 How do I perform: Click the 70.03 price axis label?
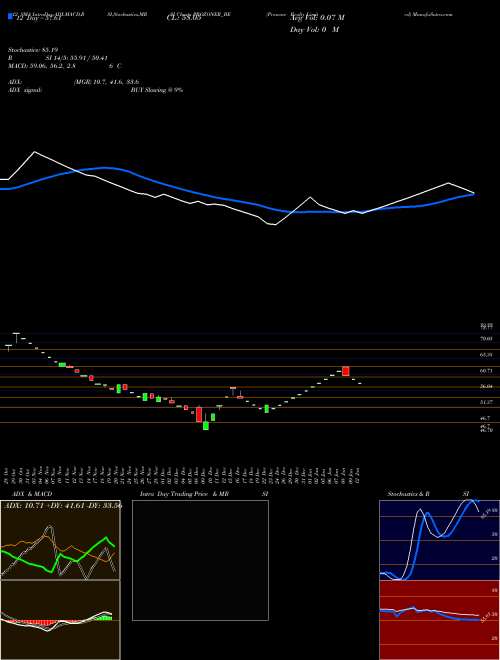coord(486,338)
